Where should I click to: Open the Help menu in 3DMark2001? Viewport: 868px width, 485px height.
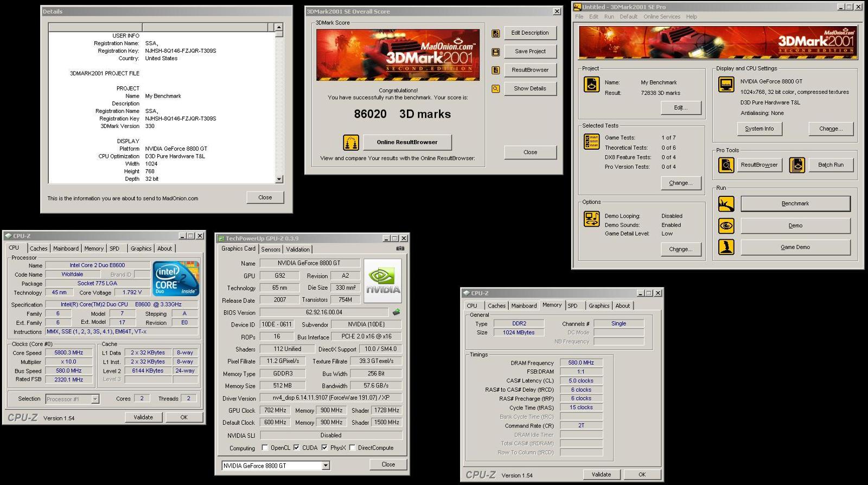click(x=691, y=17)
